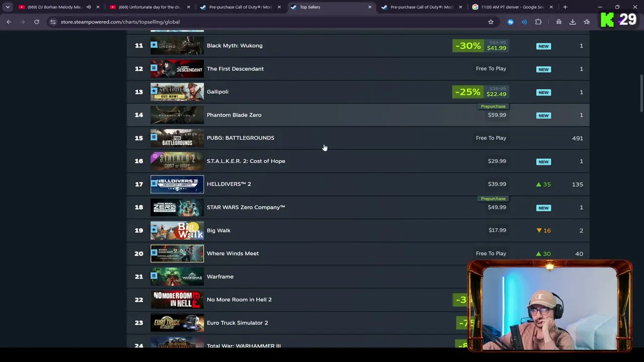Click the Euro Truck Simulator 2 capsule image

pyautogui.click(x=177, y=323)
